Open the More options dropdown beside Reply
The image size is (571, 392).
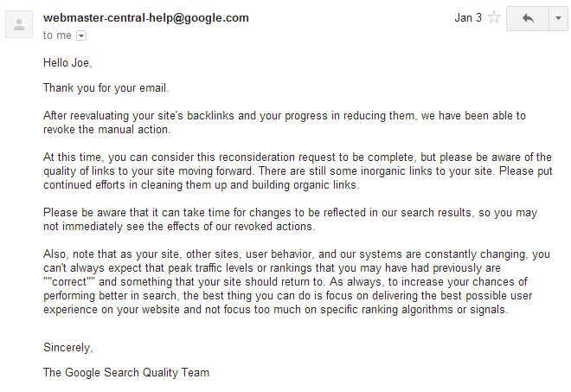[558, 18]
